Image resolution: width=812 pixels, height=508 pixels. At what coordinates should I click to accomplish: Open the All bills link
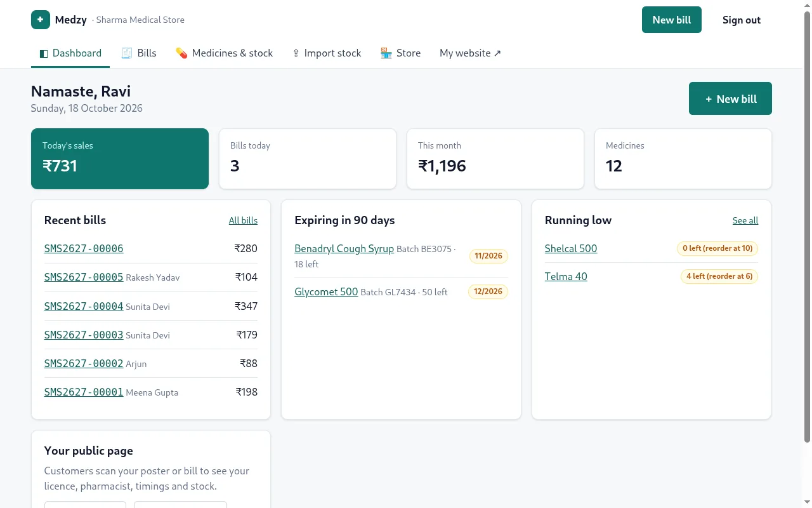(243, 220)
